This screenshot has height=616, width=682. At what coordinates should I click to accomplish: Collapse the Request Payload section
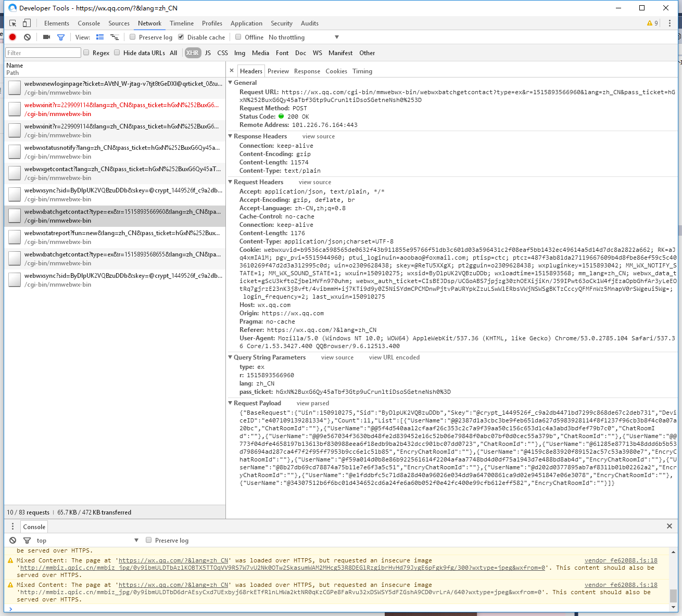coord(231,403)
